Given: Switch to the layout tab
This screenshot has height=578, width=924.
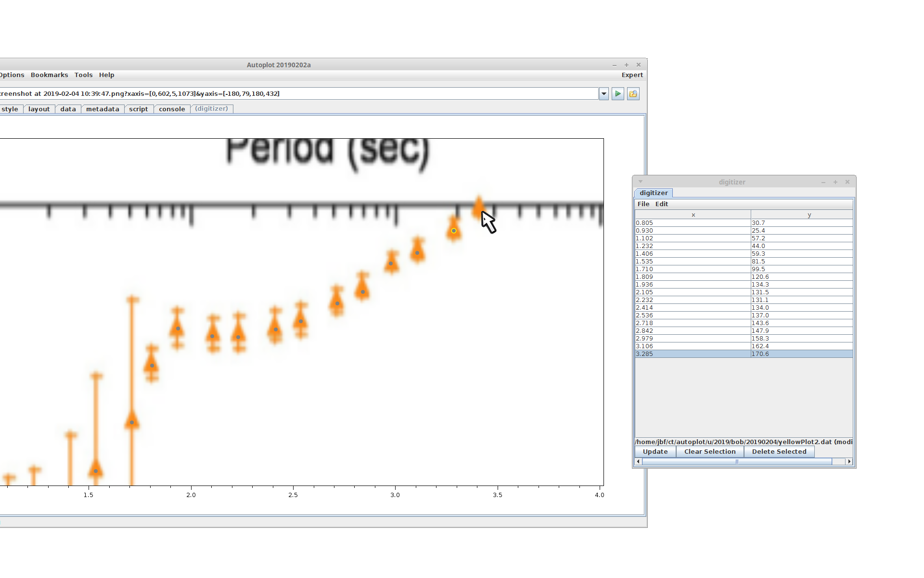Looking at the screenshot, I should coord(39,109).
